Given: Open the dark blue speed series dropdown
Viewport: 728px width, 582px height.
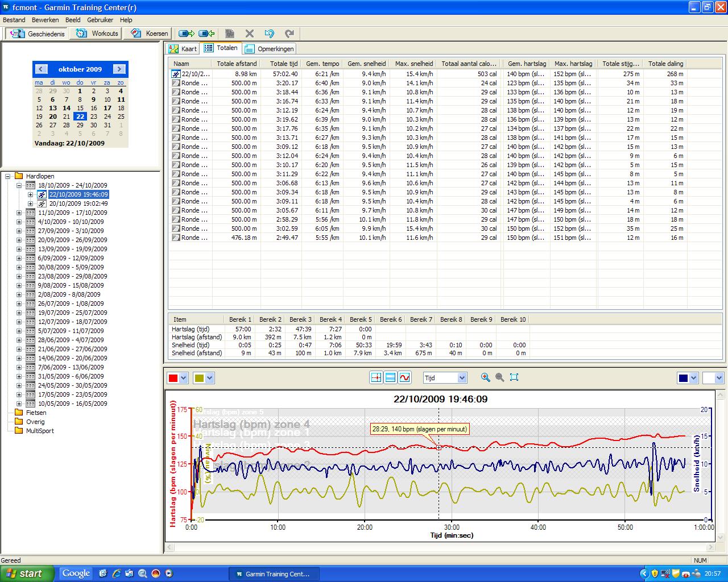Looking at the screenshot, I should pyautogui.click(x=693, y=378).
